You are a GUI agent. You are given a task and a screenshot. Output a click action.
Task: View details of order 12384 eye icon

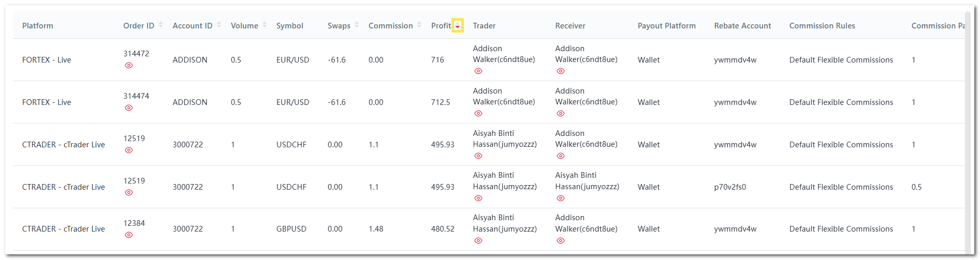pos(129,235)
